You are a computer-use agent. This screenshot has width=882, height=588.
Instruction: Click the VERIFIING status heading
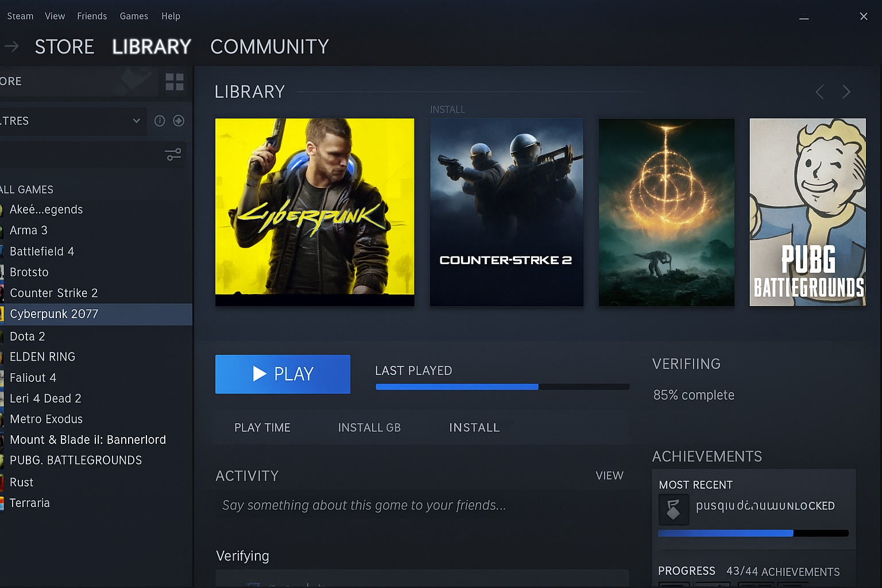[x=686, y=364]
